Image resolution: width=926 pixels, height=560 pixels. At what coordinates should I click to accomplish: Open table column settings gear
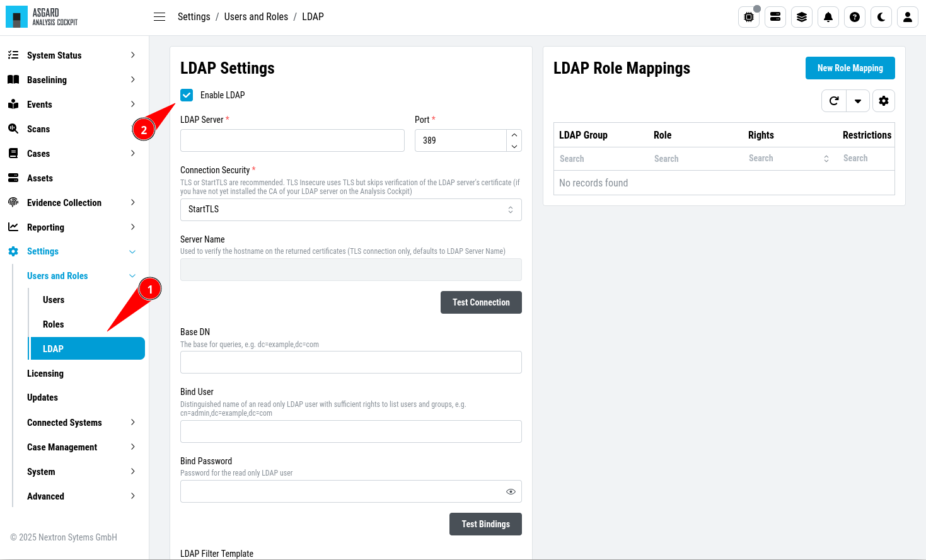pyautogui.click(x=884, y=101)
